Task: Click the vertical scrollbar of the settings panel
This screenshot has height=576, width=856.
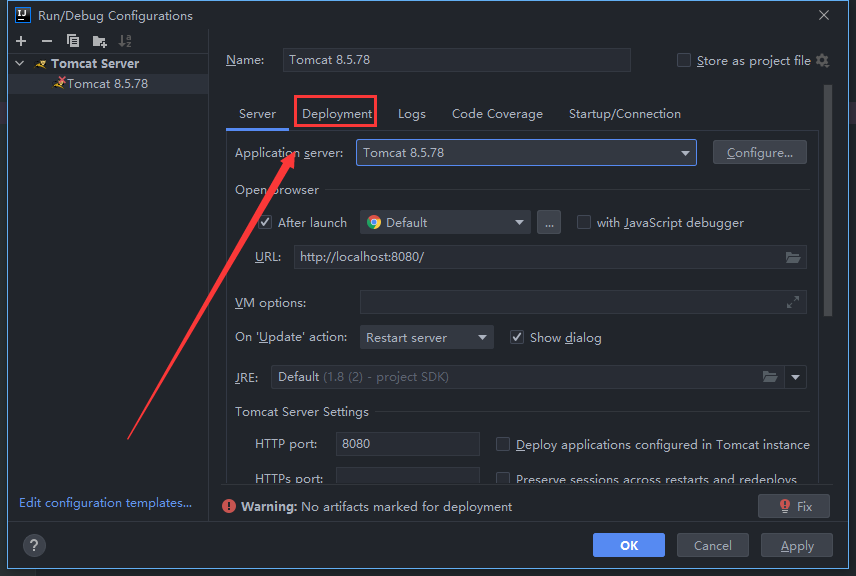Action: pyautogui.click(x=828, y=200)
